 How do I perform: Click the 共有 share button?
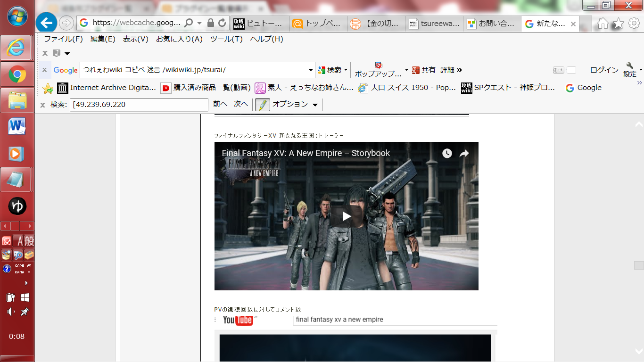tap(424, 70)
